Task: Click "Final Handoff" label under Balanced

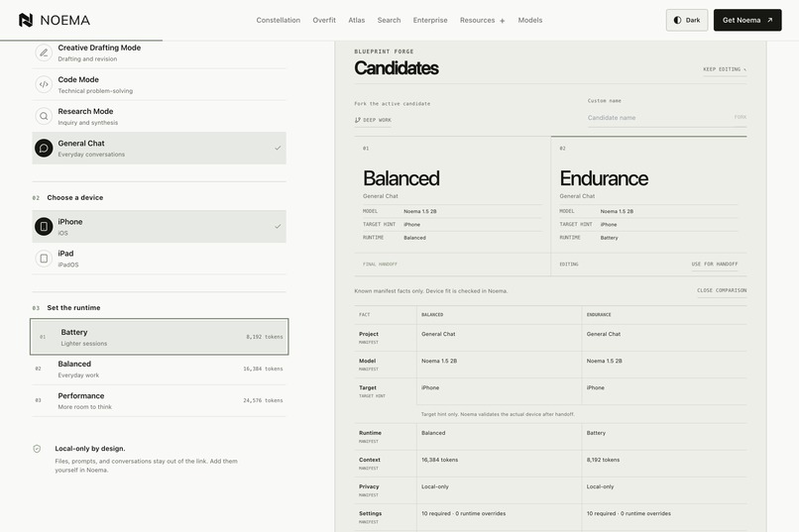Action: pos(380,265)
